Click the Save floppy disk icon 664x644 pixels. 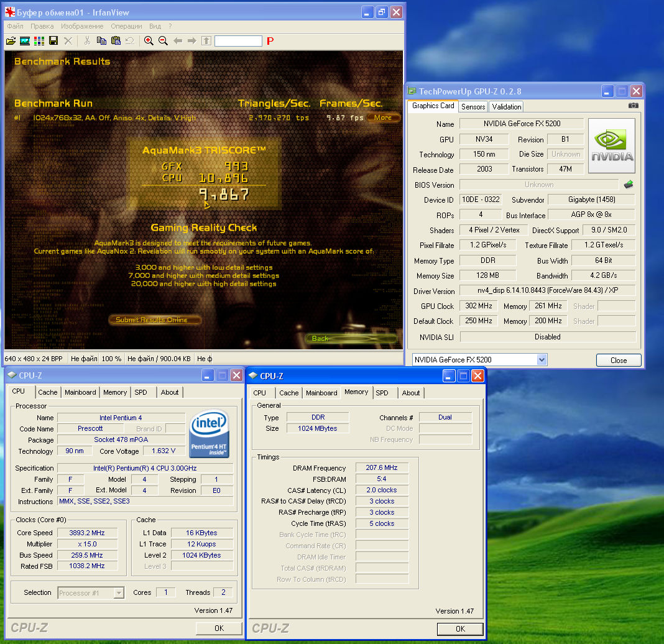(x=53, y=40)
